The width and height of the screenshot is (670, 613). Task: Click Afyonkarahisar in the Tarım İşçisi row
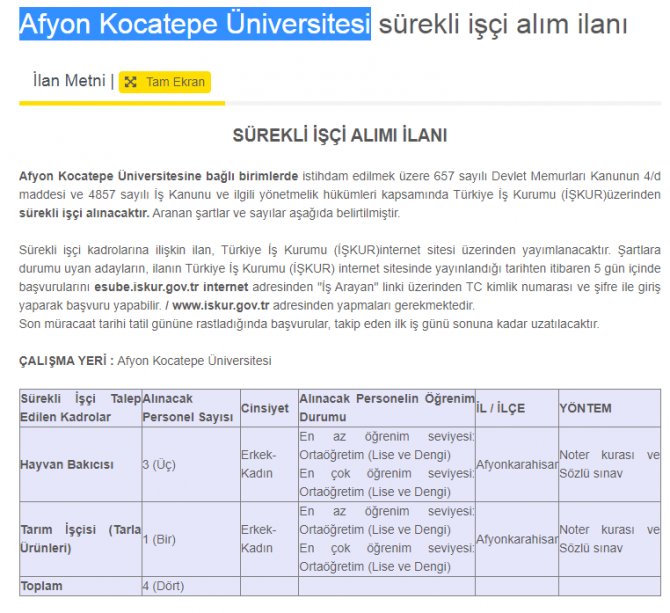pos(517,539)
